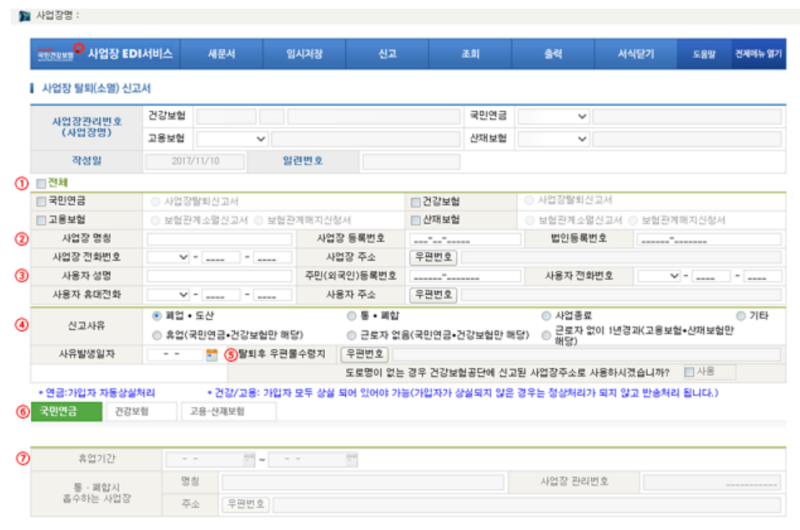Check the 고용보험 checkbox
The width and height of the screenshot is (800, 530).
[x=41, y=220]
